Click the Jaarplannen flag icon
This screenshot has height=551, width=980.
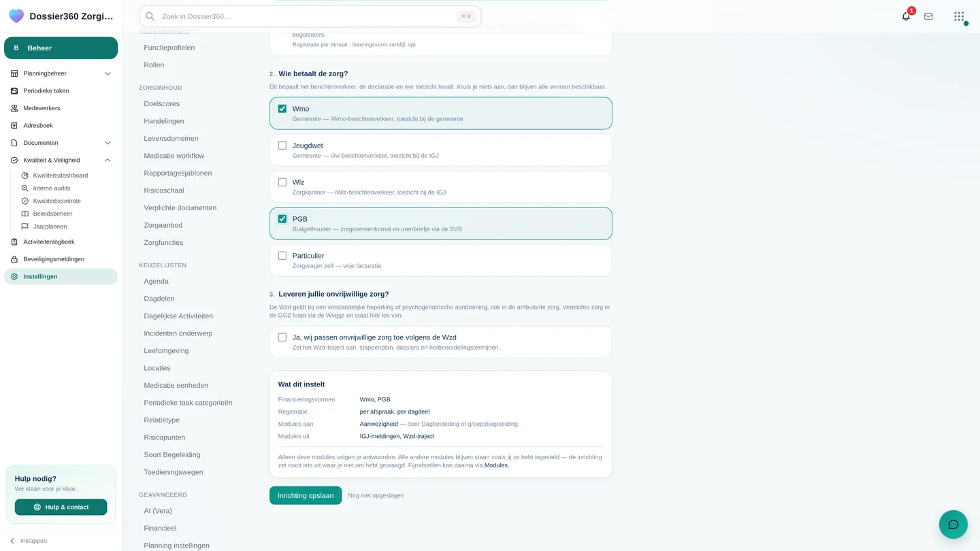click(25, 227)
